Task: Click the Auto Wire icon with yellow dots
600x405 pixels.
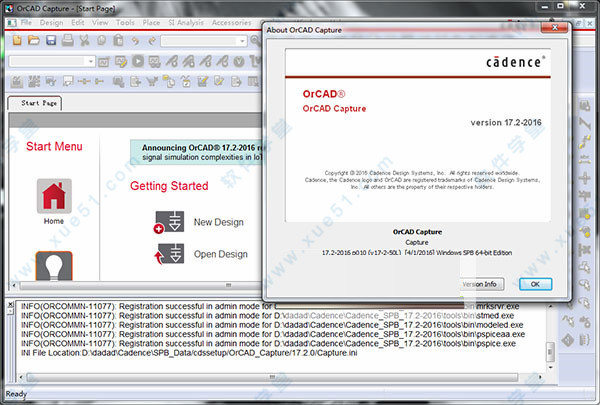Action: point(584,142)
